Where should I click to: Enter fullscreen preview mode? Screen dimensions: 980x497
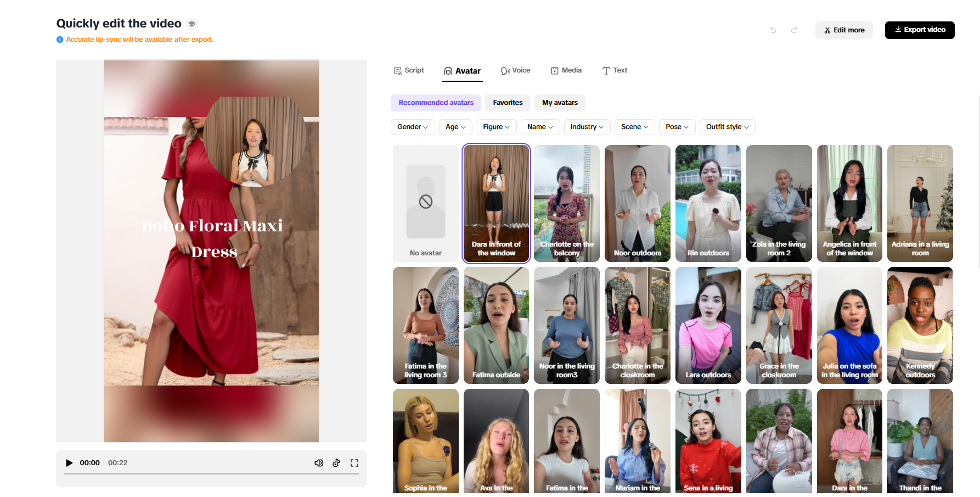tap(354, 463)
